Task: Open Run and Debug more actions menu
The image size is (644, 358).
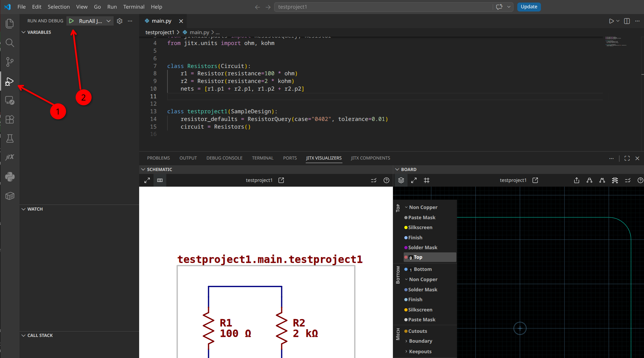Action: [x=130, y=21]
